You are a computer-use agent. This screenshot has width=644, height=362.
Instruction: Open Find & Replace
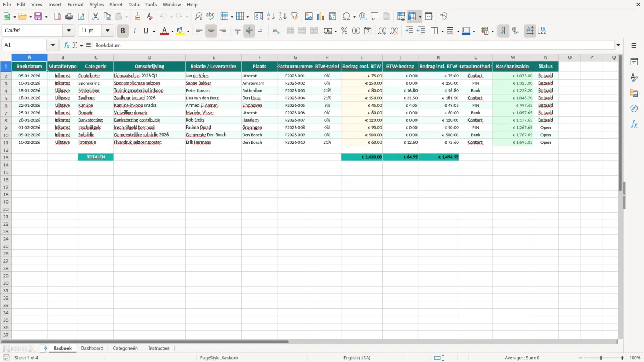199,17
